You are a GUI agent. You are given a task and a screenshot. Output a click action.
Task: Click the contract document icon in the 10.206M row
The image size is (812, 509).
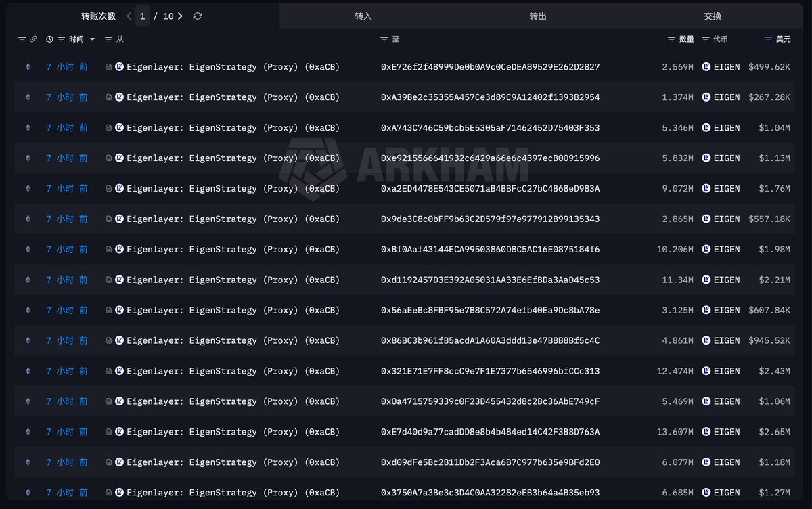pos(109,250)
